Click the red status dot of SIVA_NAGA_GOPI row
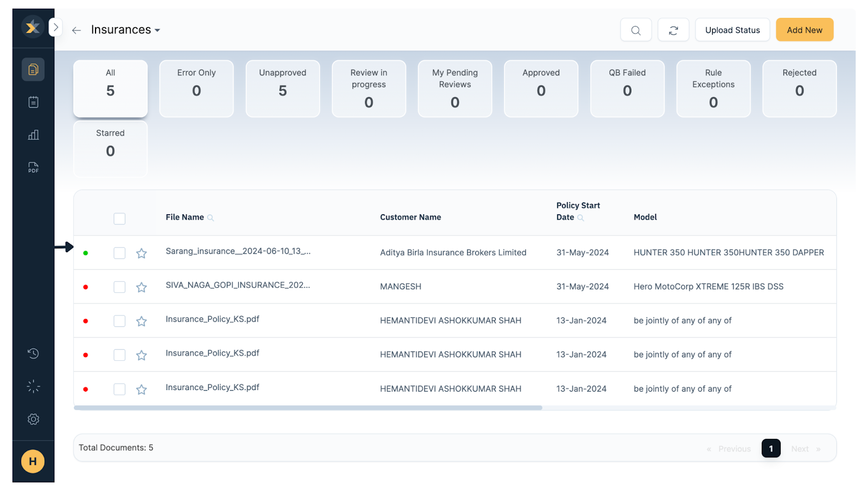 click(x=86, y=287)
